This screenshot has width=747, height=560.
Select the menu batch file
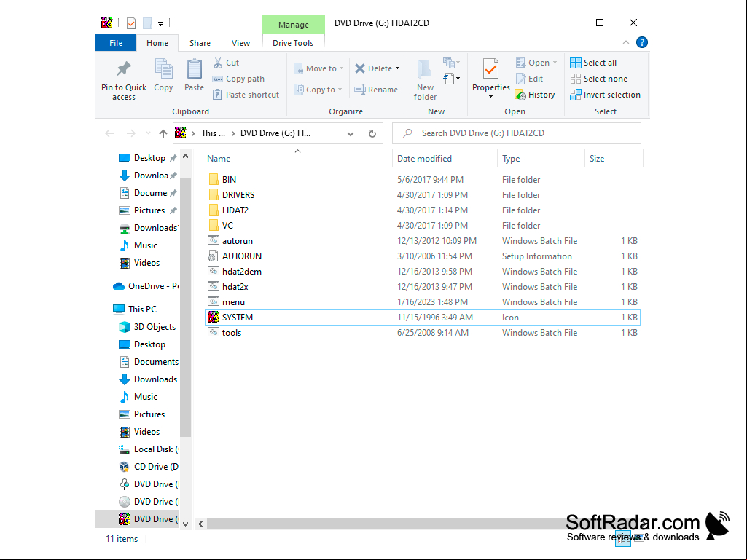233,302
